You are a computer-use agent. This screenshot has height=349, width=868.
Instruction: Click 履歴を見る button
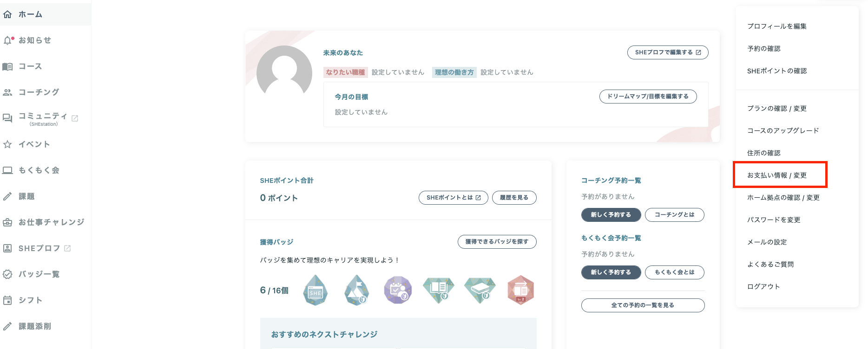(x=514, y=198)
